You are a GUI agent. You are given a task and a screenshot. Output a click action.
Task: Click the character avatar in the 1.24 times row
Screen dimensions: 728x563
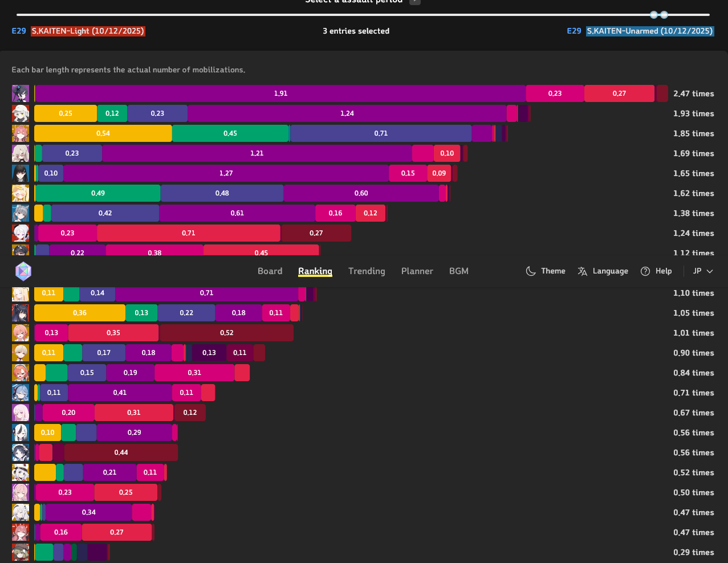(x=21, y=233)
